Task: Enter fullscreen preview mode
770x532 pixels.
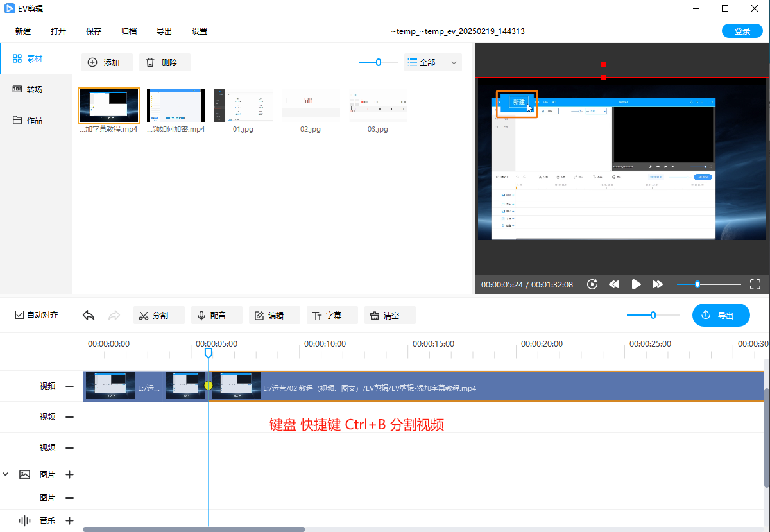Action: click(755, 284)
